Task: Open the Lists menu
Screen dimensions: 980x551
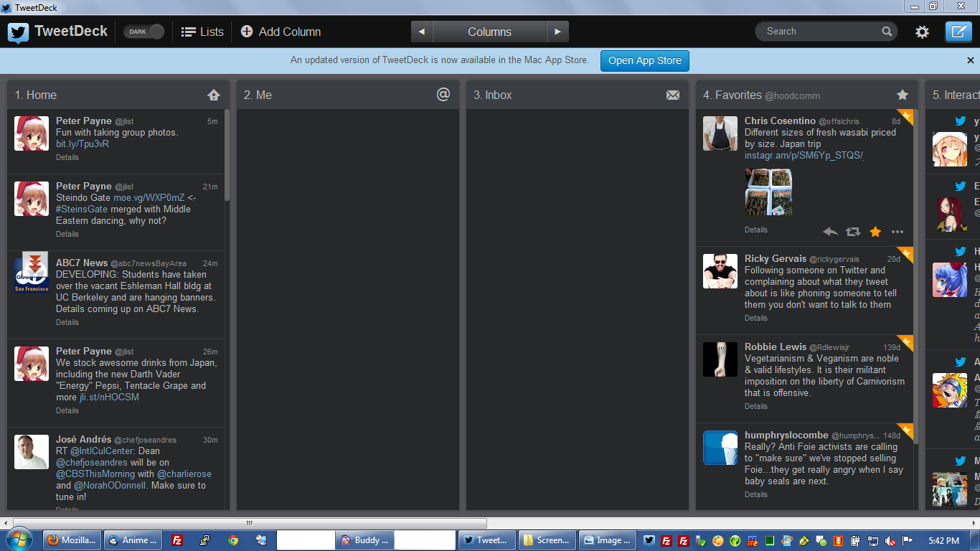Action: click(x=202, y=32)
